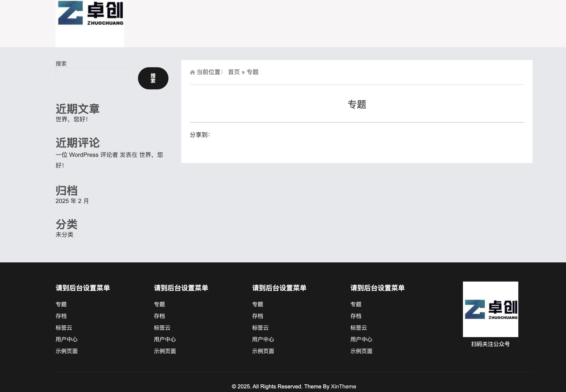Open the 未分类 category link

click(x=64, y=235)
